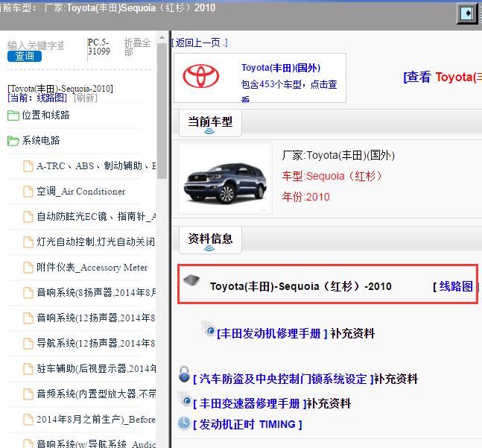The width and height of the screenshot is (482, 448).
Task: Open 丰田变速器修理手册 link
Action: 250,403
